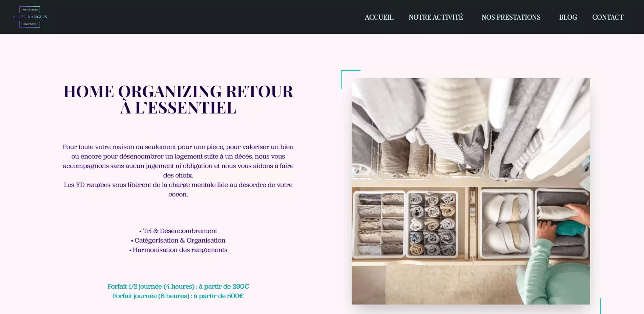Click the sentence about Les YD rangées charge mentale

[178, 190]
